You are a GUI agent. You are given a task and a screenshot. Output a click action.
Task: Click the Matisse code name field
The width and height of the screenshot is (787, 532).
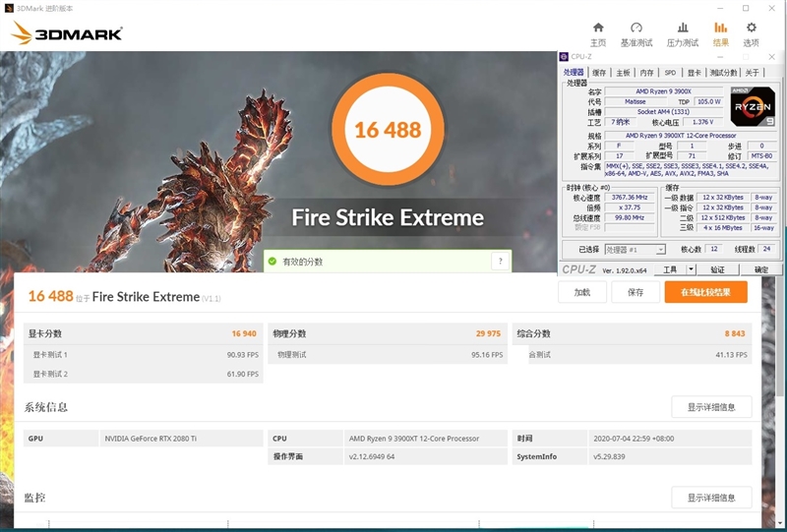click(636, 101)
